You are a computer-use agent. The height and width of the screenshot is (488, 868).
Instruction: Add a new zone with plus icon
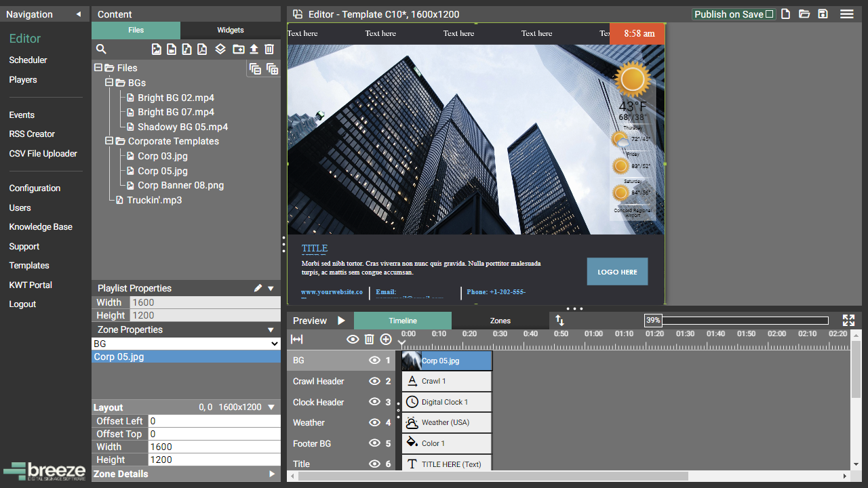(x=386, y=340)
